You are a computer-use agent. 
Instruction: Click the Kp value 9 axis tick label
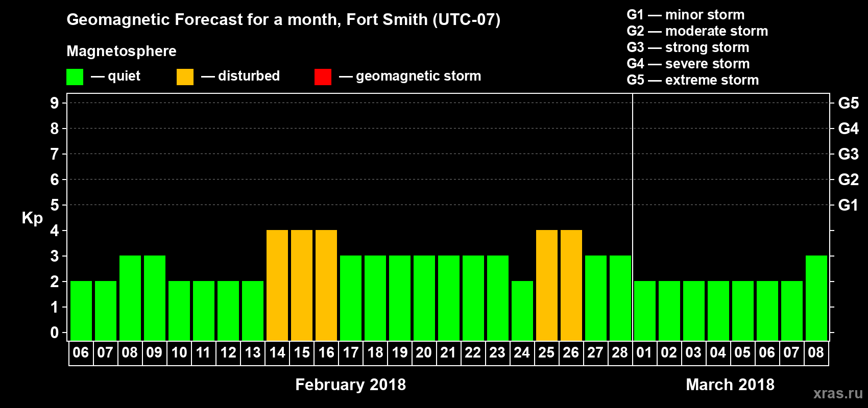pyautogui.click(x=55, y=103)
